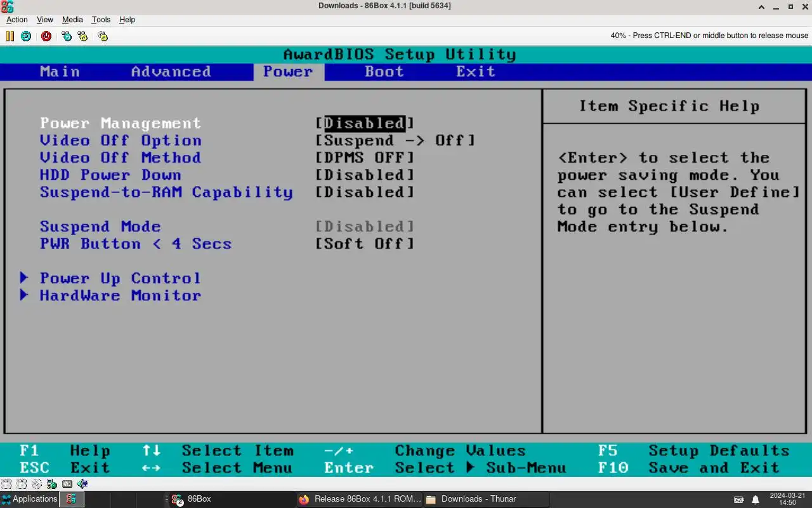Viewport: 812px width, 508px height.
Task: Change the Suspend-to-RAM Capability value
Action: point(365,192)
